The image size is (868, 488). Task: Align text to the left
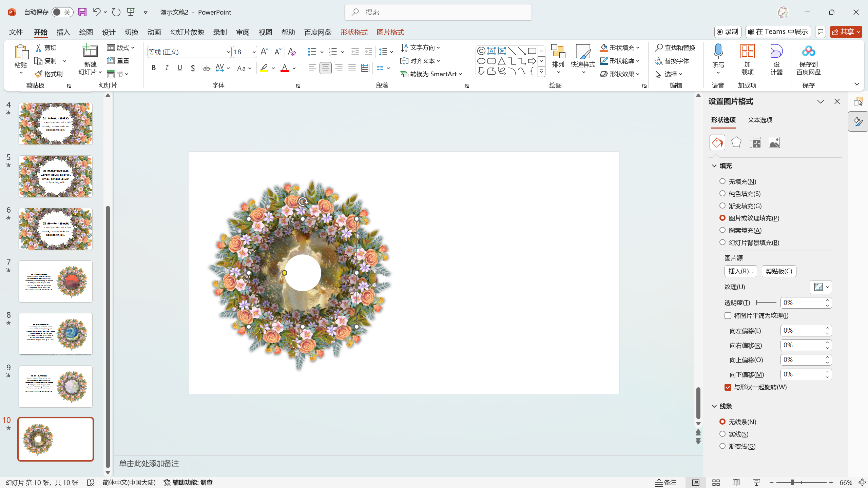(312, 68)
